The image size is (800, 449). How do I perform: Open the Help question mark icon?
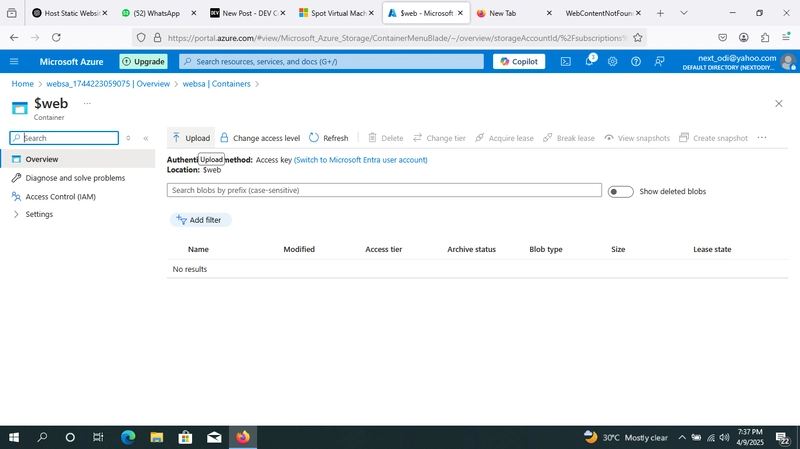point(636,62)
